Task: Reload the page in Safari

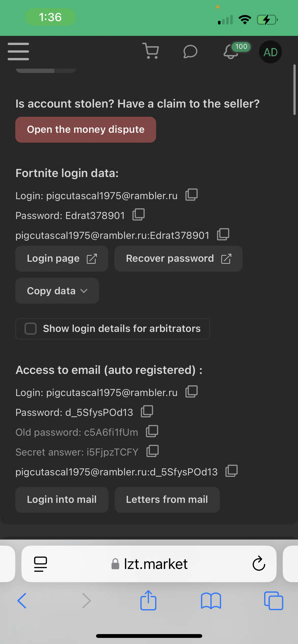Action: [259, 564]
